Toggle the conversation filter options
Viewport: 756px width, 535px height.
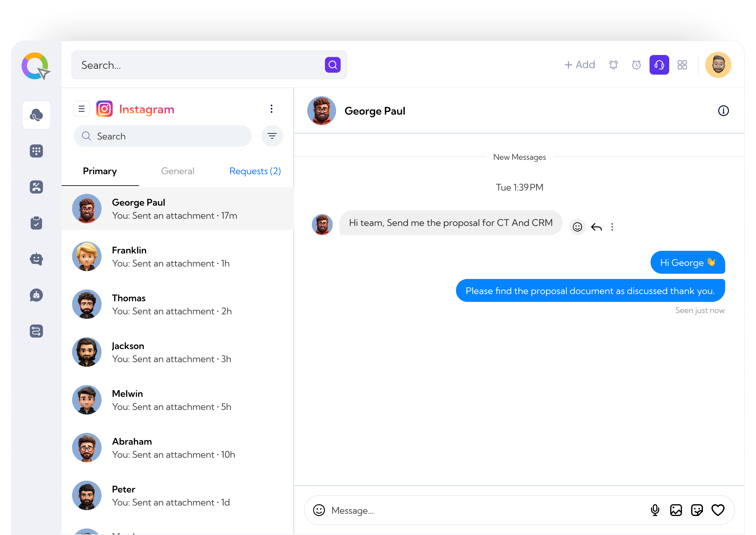pyautogui.click(x=272, y=136)
